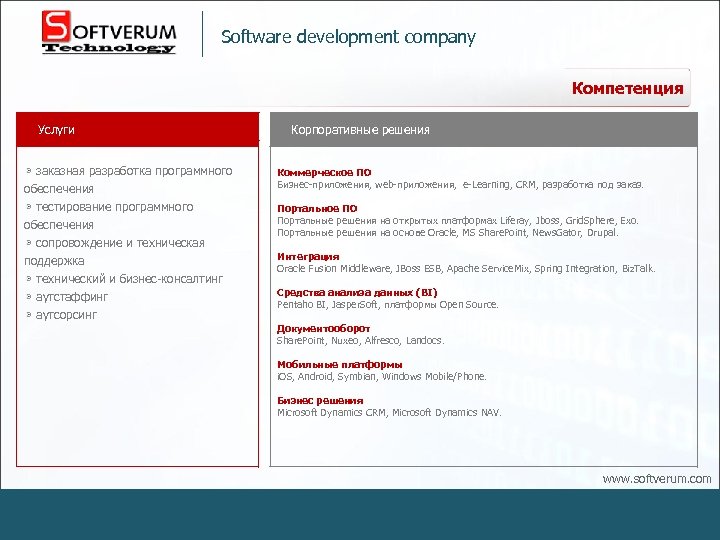Select the Компетенция title label

[x=627, y=88]
